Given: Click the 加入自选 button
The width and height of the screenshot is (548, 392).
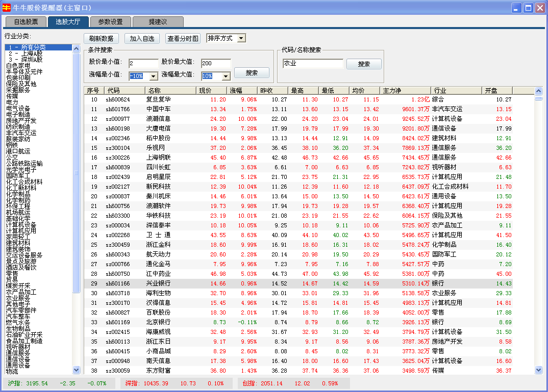Looking at the screenshot, I should pos(142,39).
